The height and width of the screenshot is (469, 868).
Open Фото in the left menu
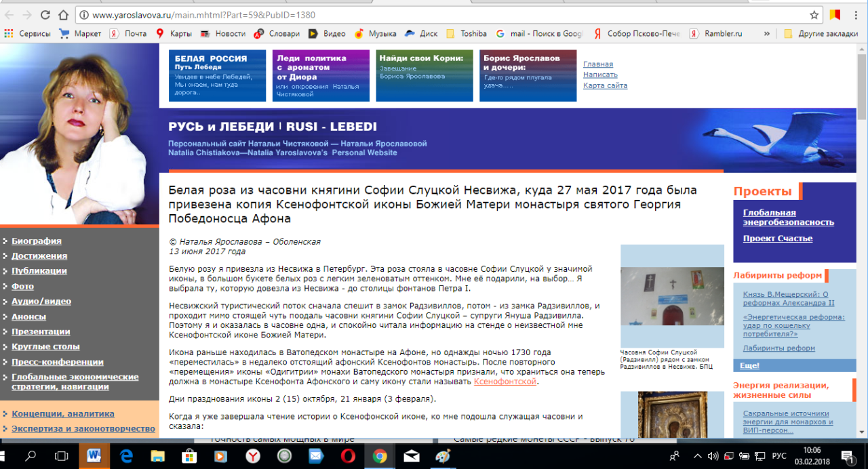[22, 286]
